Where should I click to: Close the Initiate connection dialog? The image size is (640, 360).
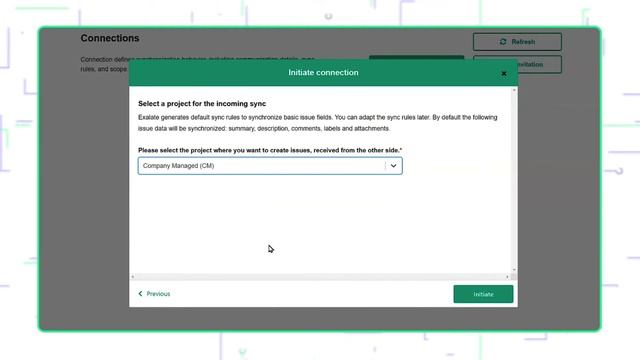click(x=504, y=73)
